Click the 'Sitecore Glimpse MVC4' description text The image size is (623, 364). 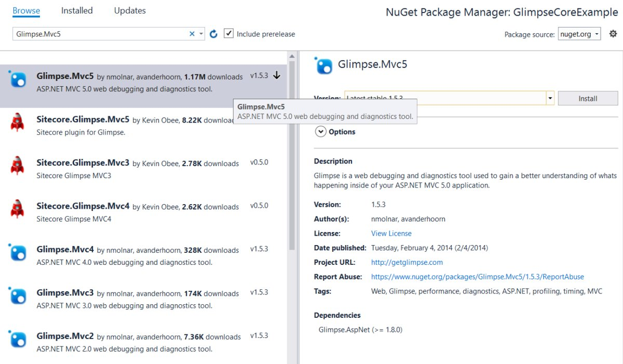(74, 219)
